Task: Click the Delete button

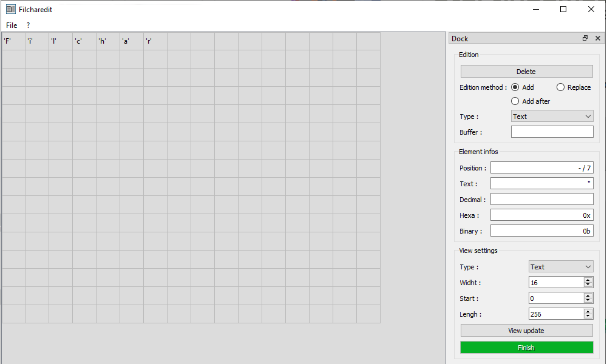Action: pos(526,71)
